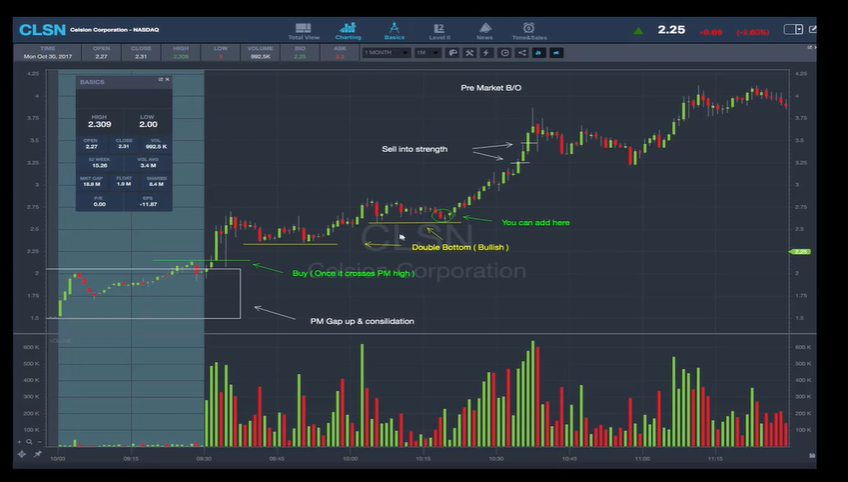Image resolution: width=848 pixels, height=482 pixels.
Task: Open the chart tools wrench icon
Action: click(x=469, y=52)
